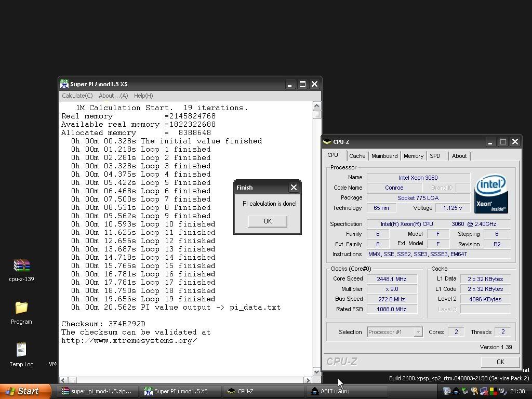Switch to the About tab in CPU-Z
The image size is (532, 399).
459,156
